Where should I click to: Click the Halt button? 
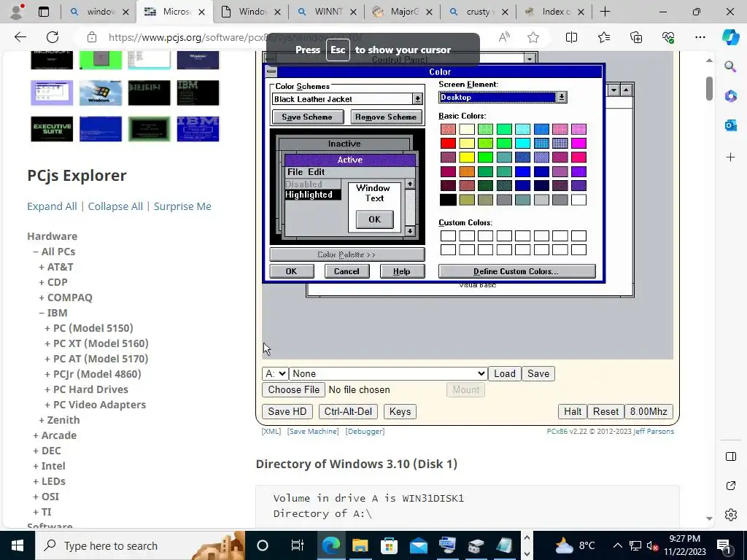572,411
